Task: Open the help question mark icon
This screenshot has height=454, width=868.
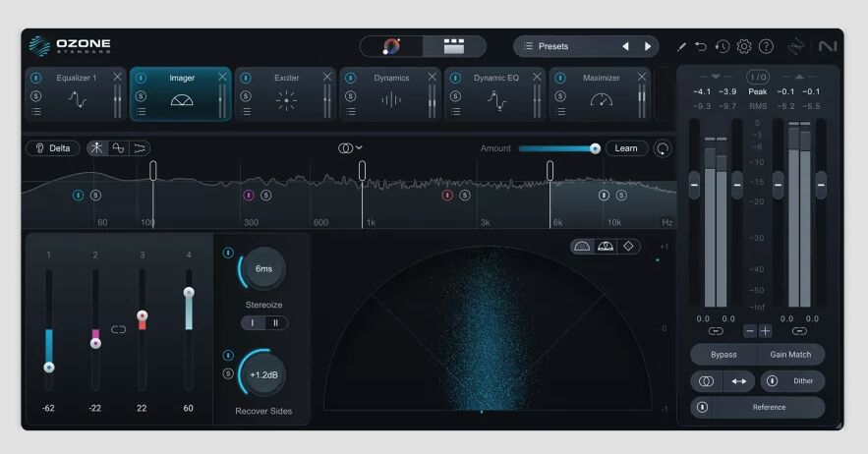Action: [766, 46]
